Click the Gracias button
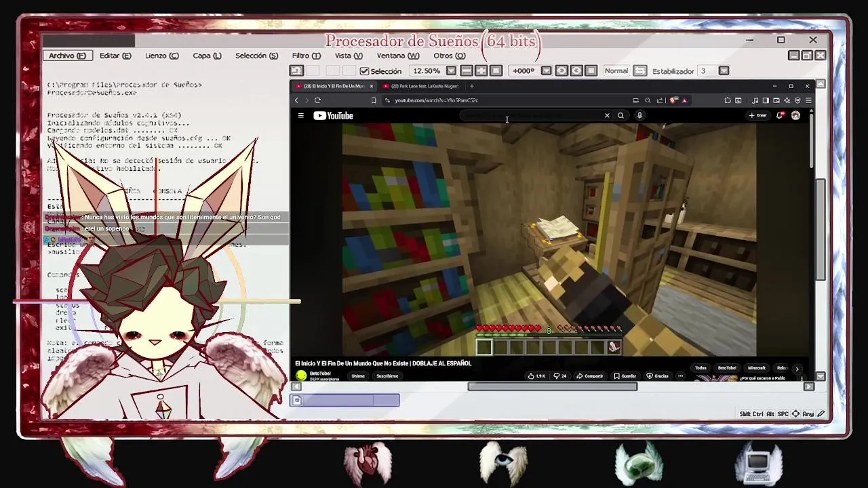 pyautogui.click(x=658, y=376)
